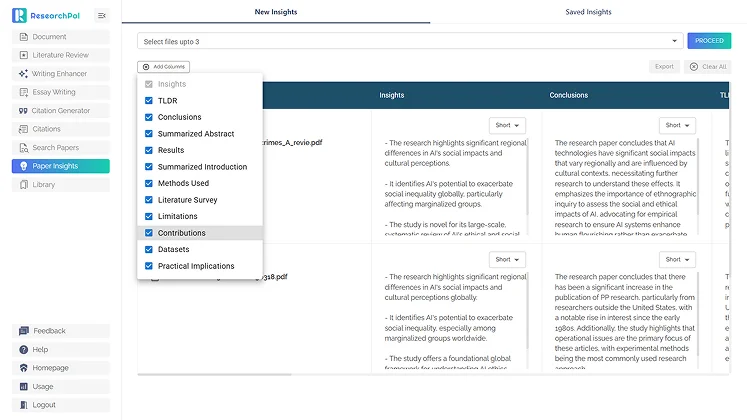Click the Search Papers magnifier icon

coord(23,148)
